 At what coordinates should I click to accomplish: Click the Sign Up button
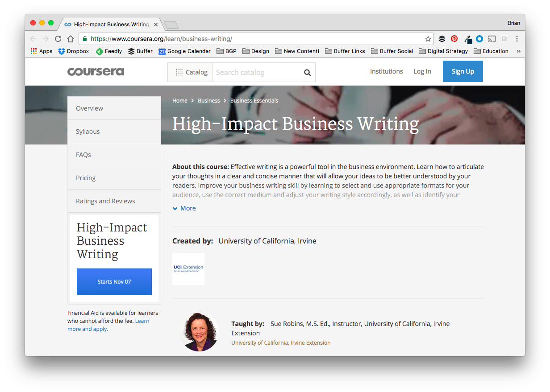point(462,71)
